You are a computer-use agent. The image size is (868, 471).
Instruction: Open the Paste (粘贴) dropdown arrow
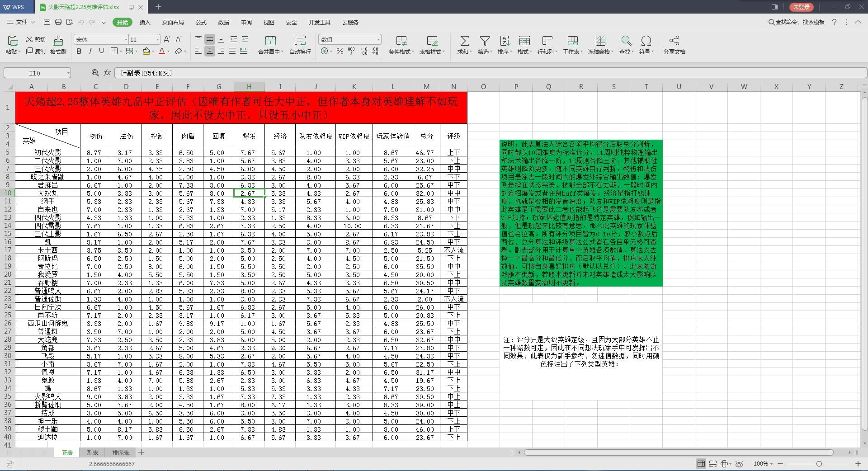point(19,52)
